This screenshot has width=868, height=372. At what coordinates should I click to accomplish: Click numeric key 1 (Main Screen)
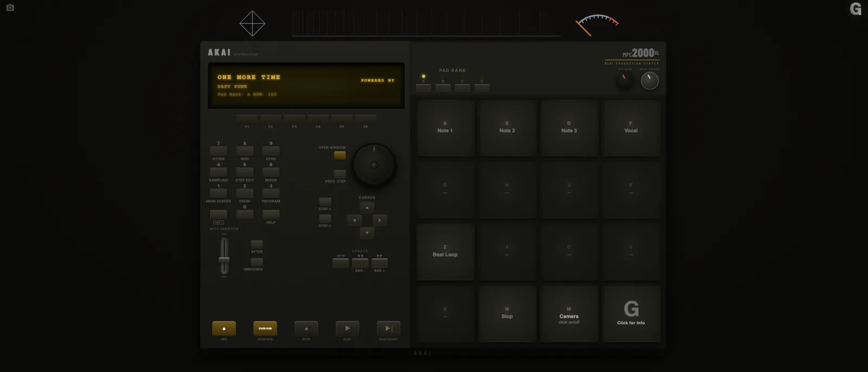pyautogui.click(x=219, y=193)
